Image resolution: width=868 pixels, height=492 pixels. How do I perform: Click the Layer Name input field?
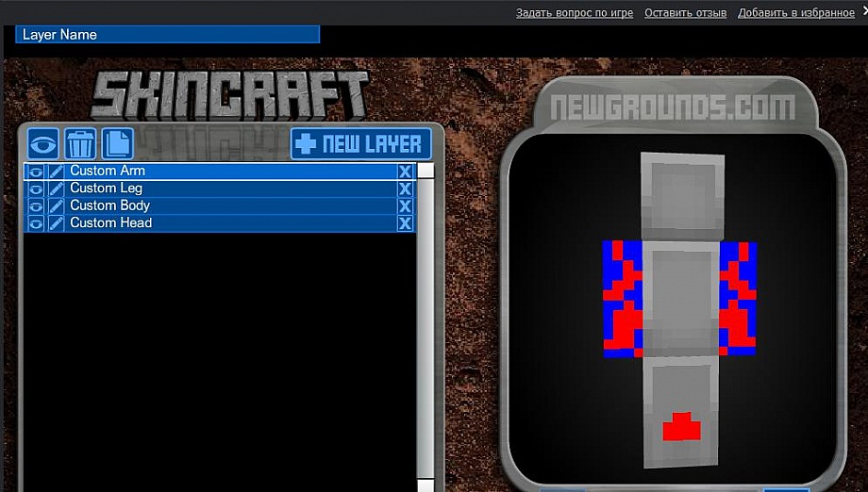[x=168, y=34]
